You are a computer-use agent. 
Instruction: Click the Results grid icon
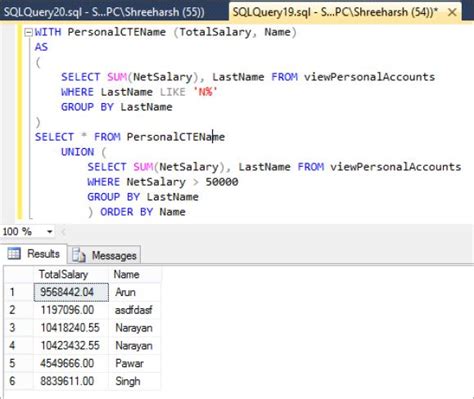point(14,254)
